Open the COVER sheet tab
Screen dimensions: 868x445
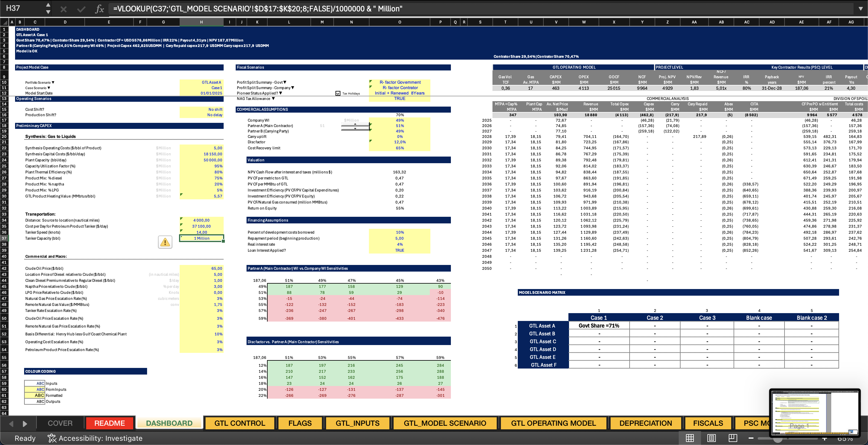pyautogui.click(x=60, y=423)
